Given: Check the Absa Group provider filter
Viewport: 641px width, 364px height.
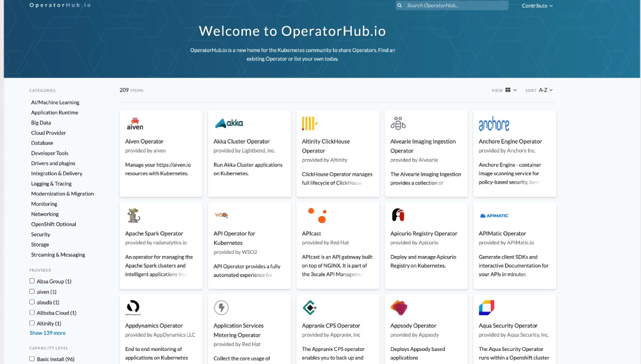Looking at the screenshot, I should [x=32, y=281].
